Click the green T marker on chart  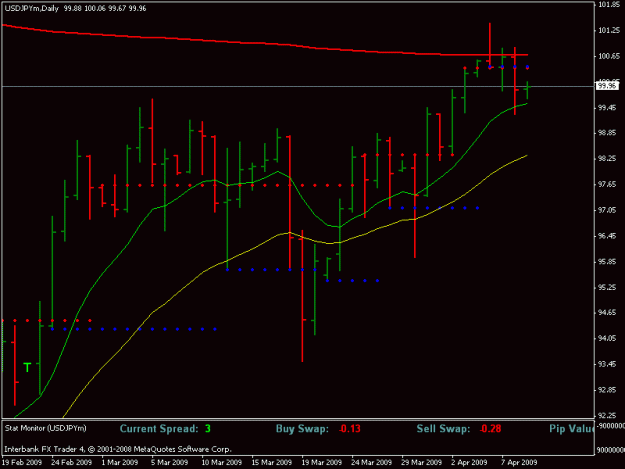pyautogui.click(x=27, y=367)
